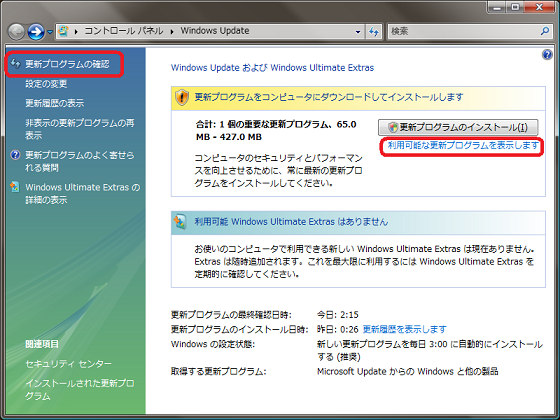
Task: Open the recent pages dropdown arrow beside Forward
Action: (x=50, y=32)
